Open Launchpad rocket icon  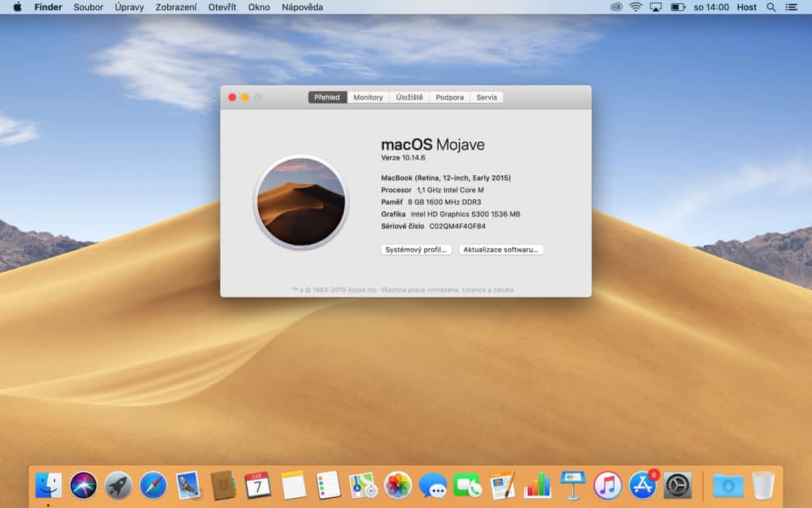point(118,486)
